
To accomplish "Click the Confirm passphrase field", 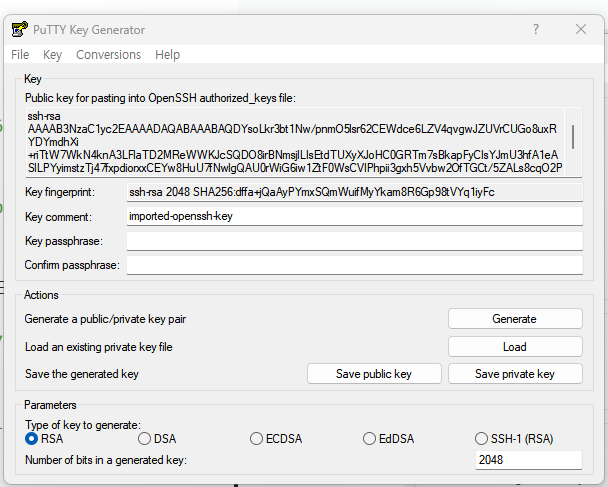I will (355, 265).
